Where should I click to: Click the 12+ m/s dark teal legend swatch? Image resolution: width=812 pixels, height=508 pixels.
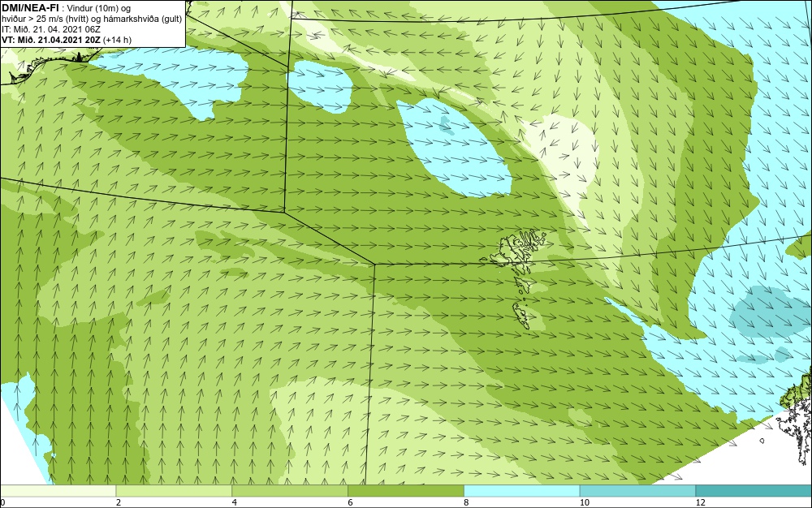pos(754,491)
